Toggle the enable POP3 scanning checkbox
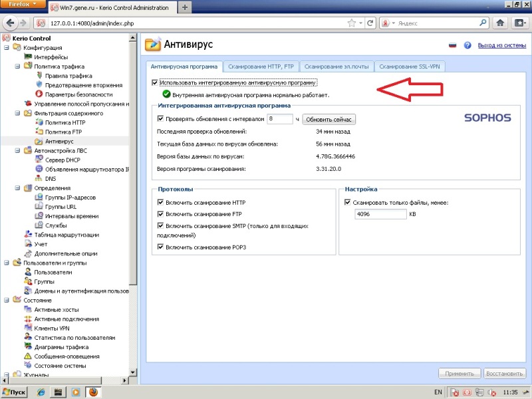 coord(160,247)
